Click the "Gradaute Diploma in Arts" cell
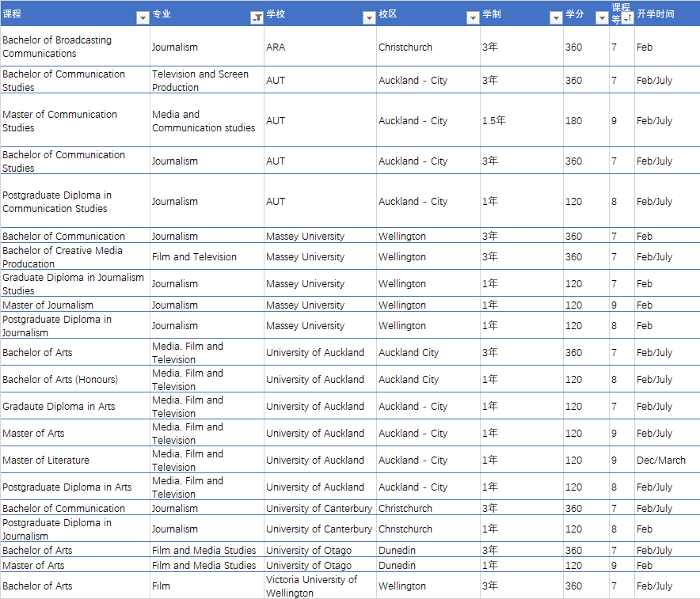Image resolution: width=700 pixels, height=599 pixels. coord(75,406)
